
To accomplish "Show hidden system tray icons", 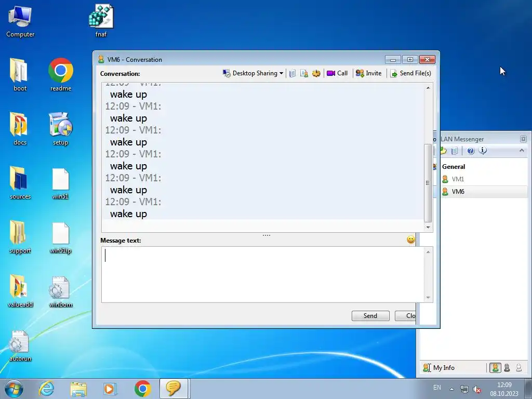I will (451, 389).
